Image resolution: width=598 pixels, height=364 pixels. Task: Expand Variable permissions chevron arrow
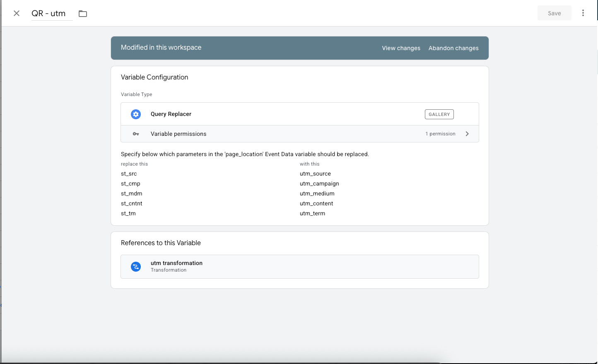467,134
